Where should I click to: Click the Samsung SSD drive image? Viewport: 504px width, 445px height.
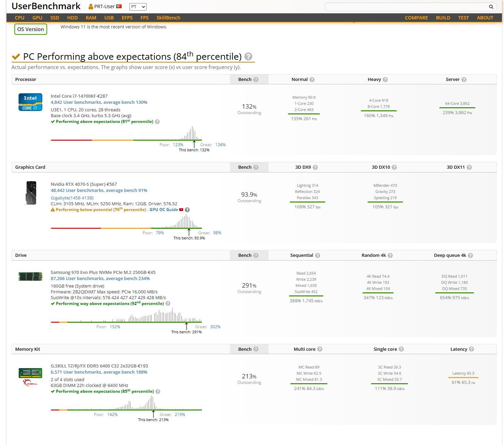[30, 276]
